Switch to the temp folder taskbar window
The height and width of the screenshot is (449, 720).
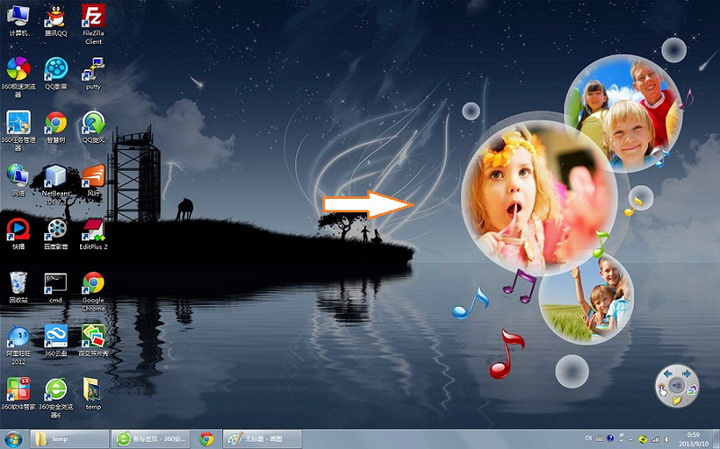tap(68, 438)
